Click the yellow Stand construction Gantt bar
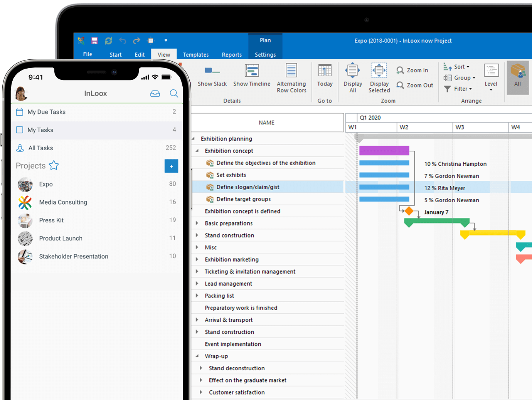The image size is (532, 400). click(x=493, y=233)
